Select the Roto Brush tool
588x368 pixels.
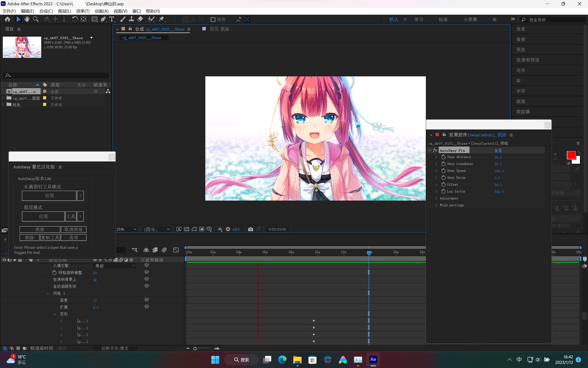151,19
